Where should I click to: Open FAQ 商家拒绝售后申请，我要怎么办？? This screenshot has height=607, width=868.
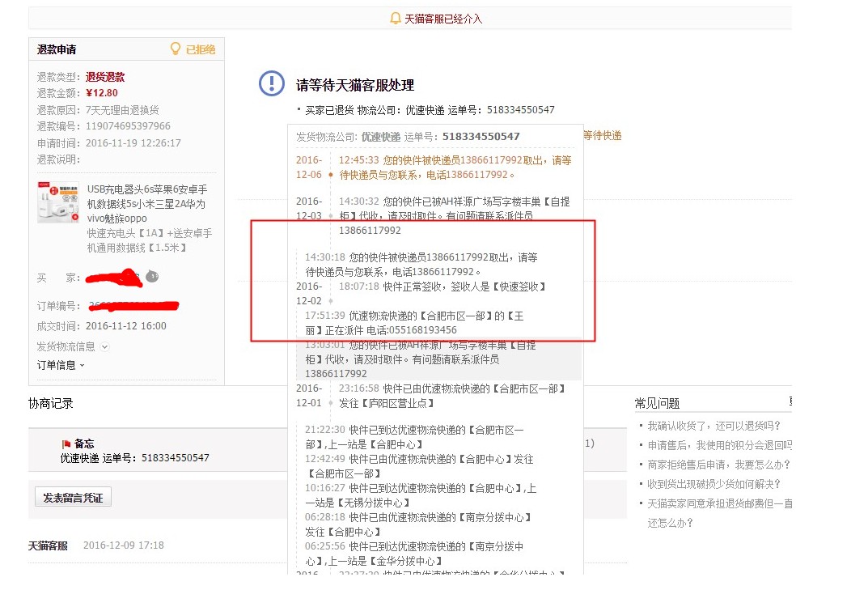pos(718,464)
